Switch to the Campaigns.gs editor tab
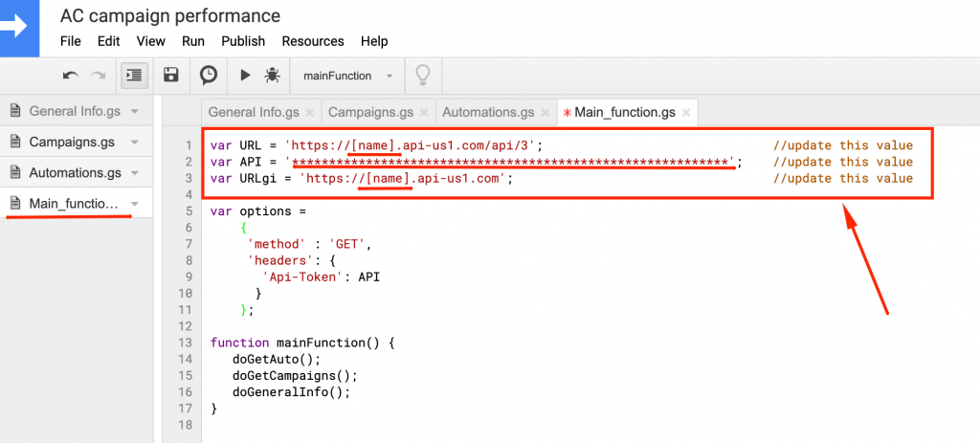The image size is (980, 443). click(370, 112)
